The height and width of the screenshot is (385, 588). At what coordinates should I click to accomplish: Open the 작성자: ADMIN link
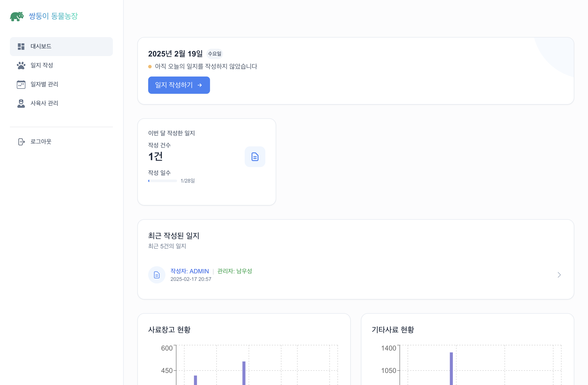pyautogui.click(x=189, y=271)
